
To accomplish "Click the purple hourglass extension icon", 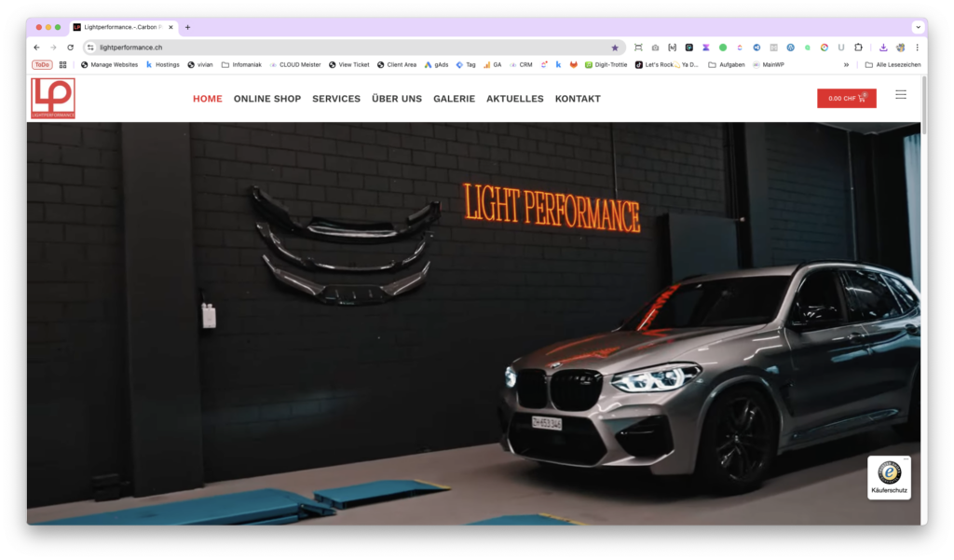I will [706, 48].
